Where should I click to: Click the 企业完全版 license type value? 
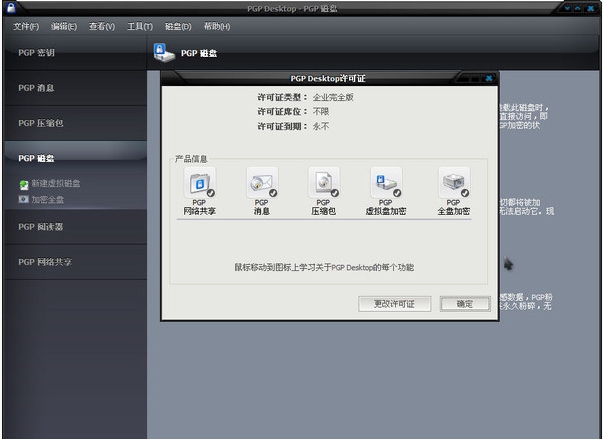point(333,97)
